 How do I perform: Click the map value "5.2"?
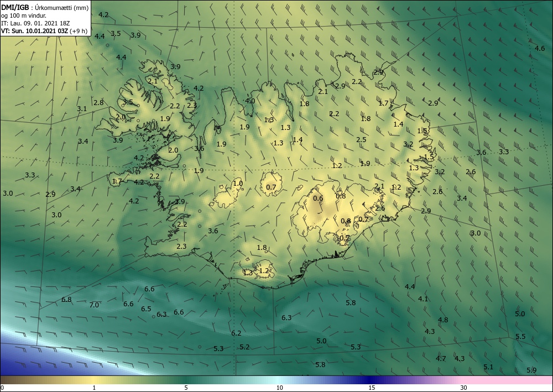point(245,347)
